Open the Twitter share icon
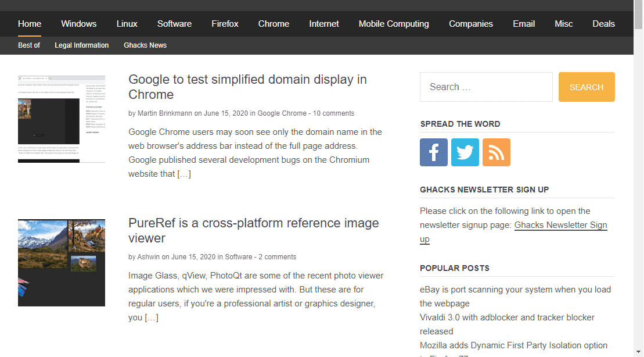644x357 pixels. click(465, 152)
